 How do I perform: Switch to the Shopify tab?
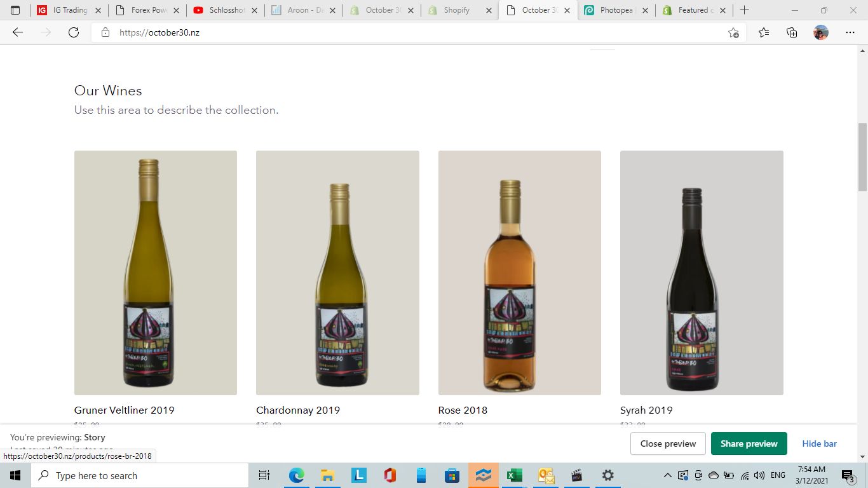(460, 10)
